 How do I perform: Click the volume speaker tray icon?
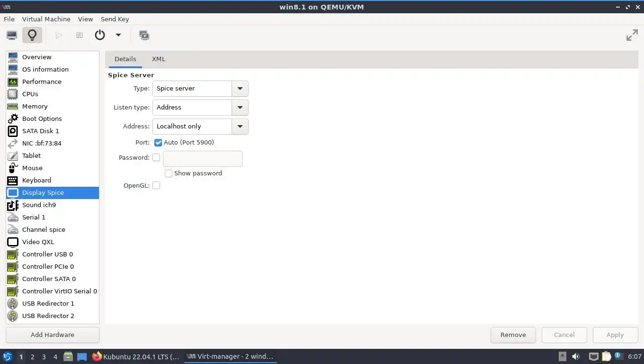[x=576, y=356]
